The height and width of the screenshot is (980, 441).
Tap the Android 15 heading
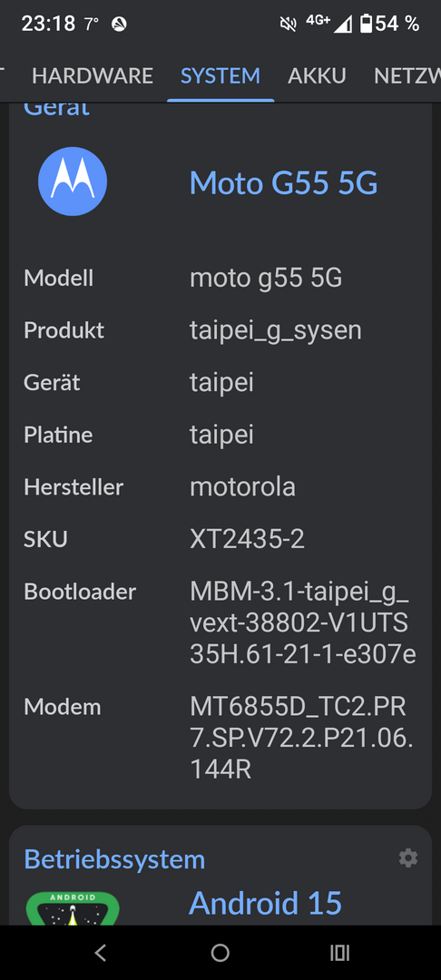coord(266,903)
